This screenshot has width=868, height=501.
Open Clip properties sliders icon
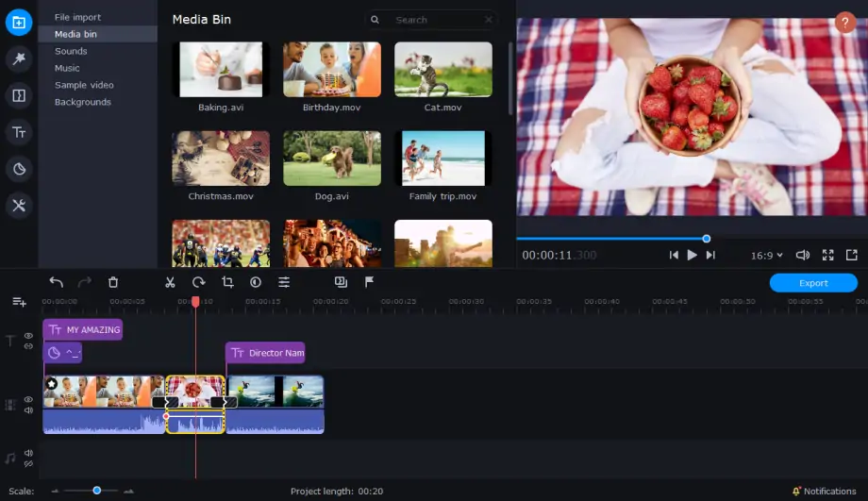coord(284,282)
